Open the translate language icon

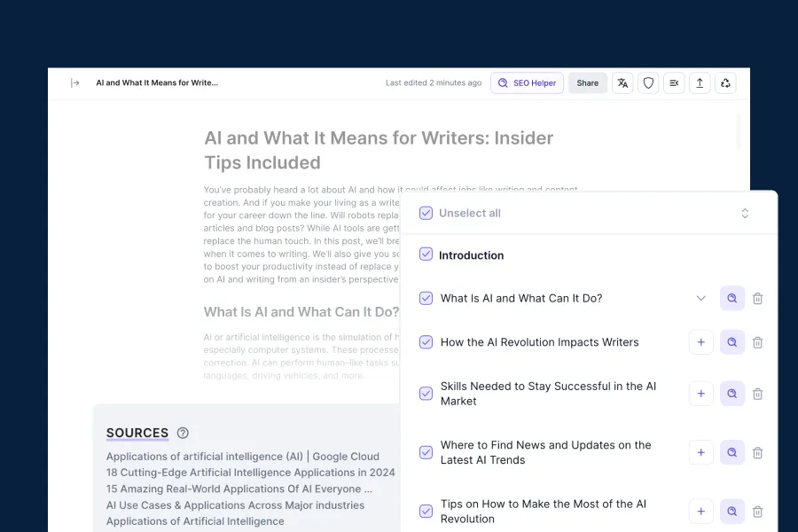622,83
